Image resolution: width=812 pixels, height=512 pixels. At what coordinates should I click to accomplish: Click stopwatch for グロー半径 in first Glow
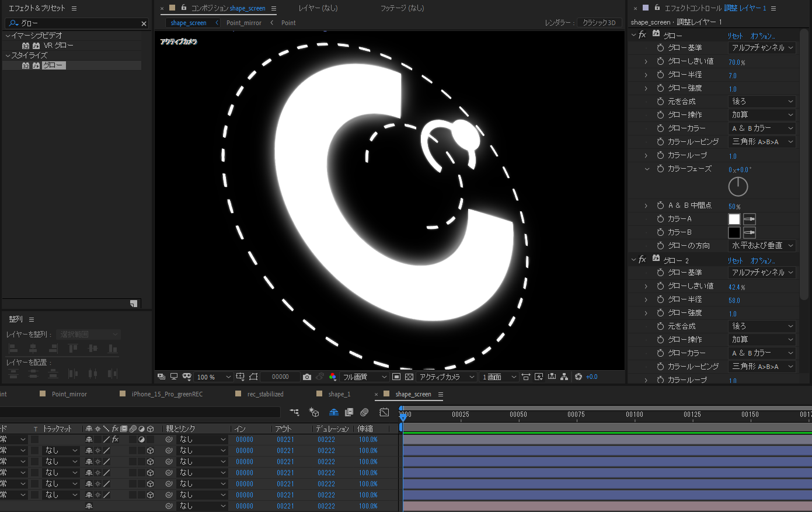pyautogui.click(x=660, y=75)
